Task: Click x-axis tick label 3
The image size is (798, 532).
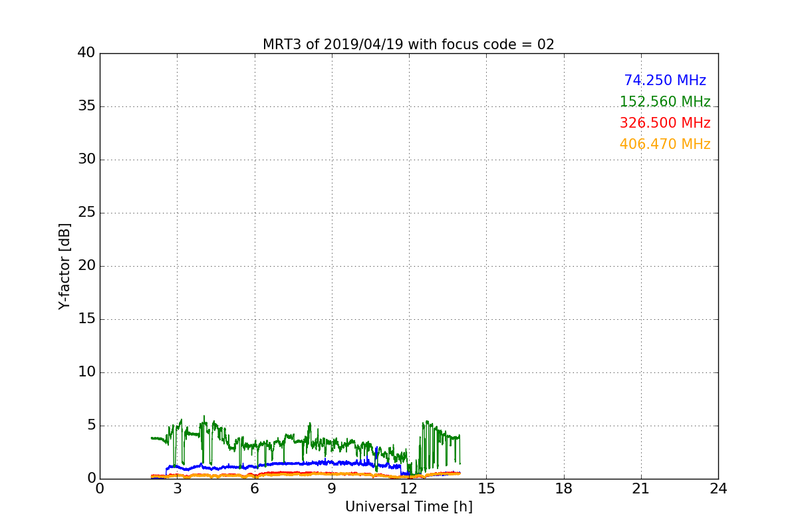Action: point(177,489)
